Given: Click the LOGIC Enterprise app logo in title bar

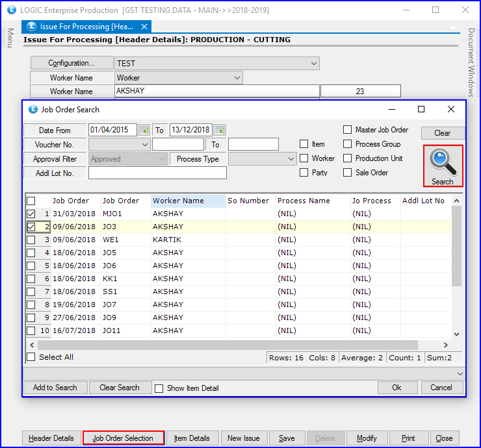Looking at the screenshot, I should (12, 10).
